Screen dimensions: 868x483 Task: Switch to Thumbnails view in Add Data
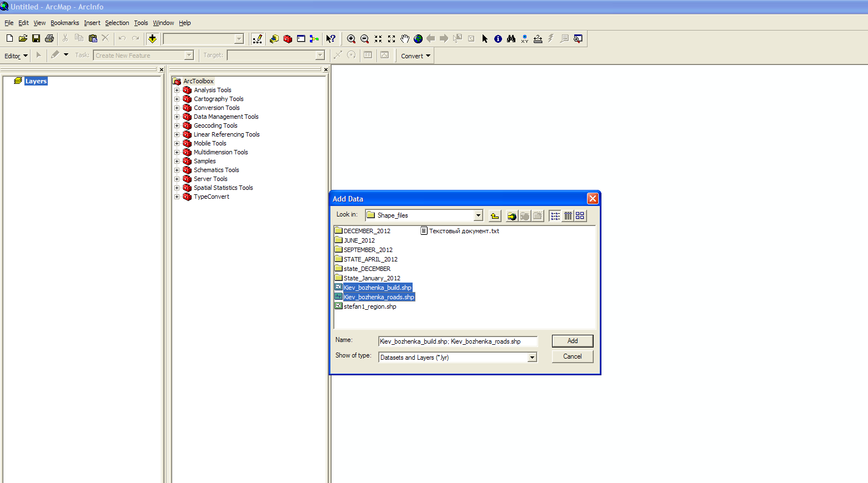pos(580,216)
